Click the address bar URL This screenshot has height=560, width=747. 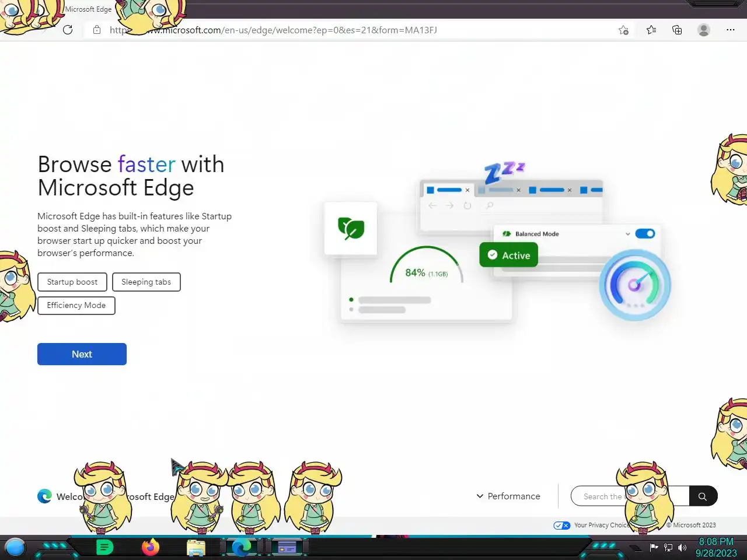point(273,30)
